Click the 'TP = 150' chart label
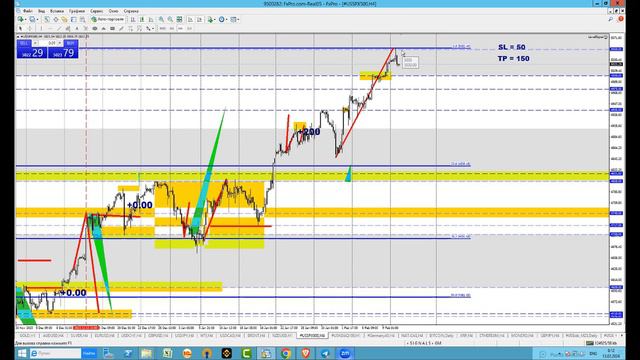Image resolution: width=640 pixels, height=360 pixels. 513,59
